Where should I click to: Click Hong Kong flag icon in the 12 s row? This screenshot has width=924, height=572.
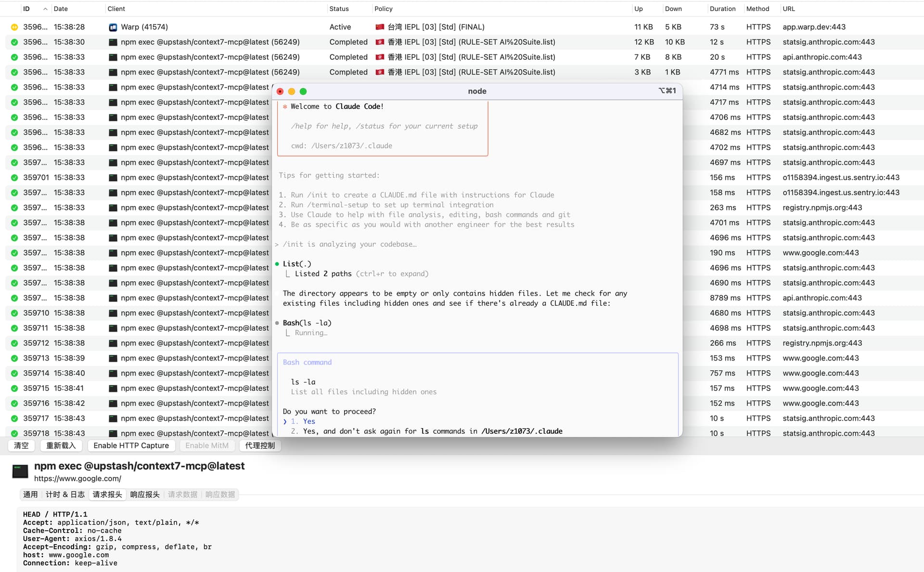pyautogui.click(x=380, y=42)
